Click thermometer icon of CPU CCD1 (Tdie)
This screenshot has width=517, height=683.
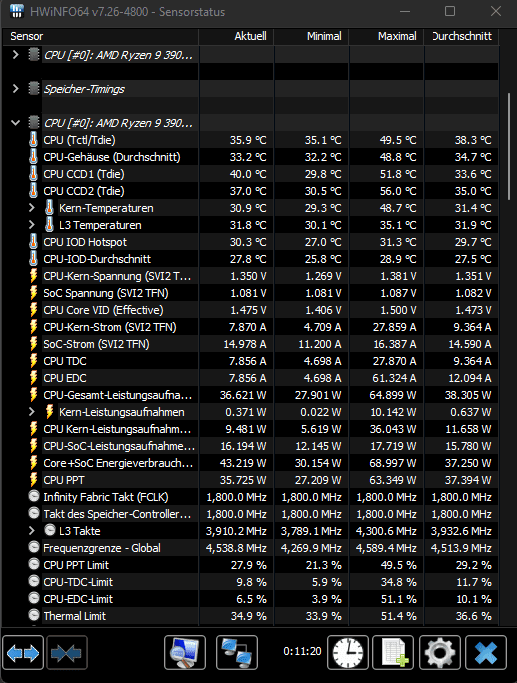click(x=34, y=174)
